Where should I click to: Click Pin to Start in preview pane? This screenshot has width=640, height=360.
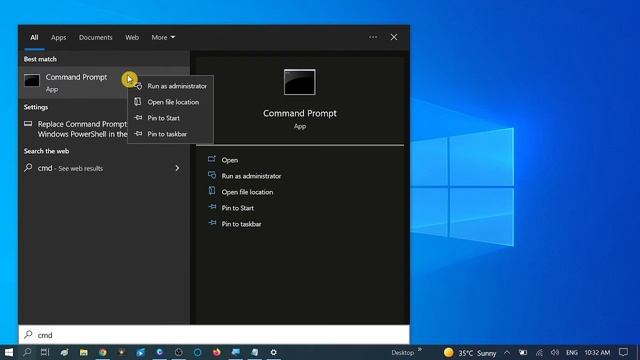(x=238, y=208)
